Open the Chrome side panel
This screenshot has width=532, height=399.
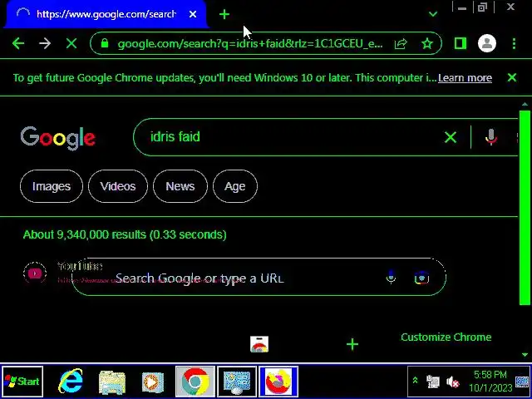pos(460,43)
